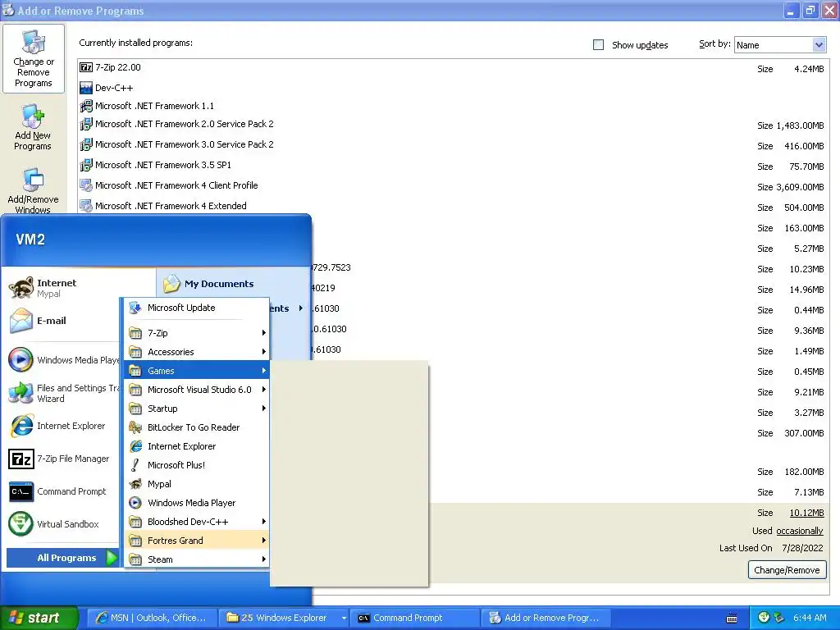Expand the 7-Zip programs submenu

coord(197,333)
